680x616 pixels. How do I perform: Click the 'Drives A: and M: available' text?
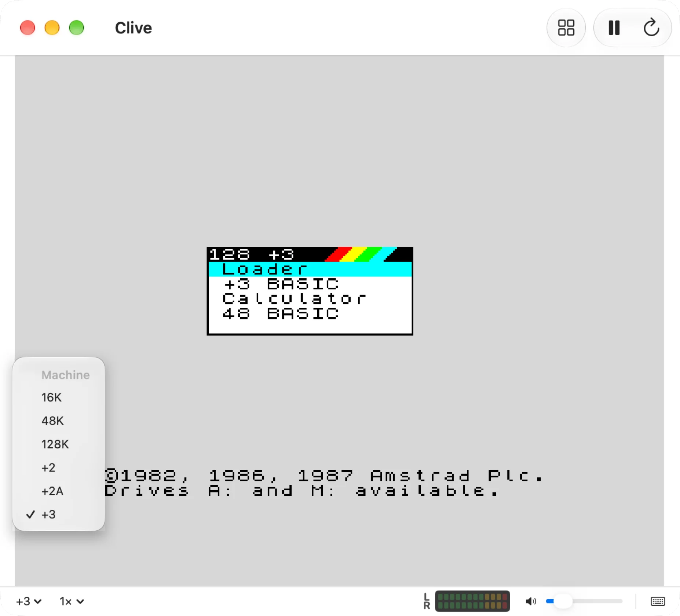[x=302, y=491]
